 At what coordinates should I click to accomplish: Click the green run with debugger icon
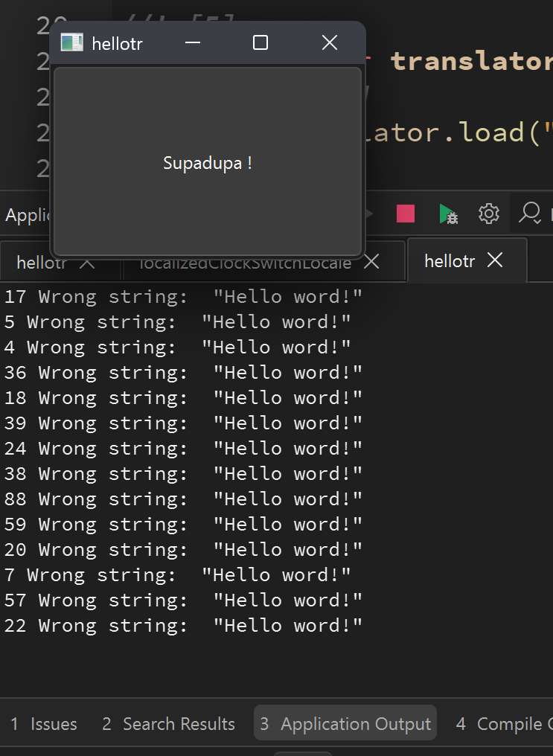tap(448, 214)
